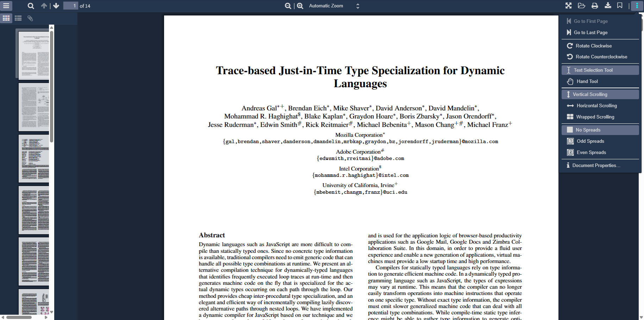Select Go to Last Page
This screenshot has height=320, width=644.
(x=600, y=32)
